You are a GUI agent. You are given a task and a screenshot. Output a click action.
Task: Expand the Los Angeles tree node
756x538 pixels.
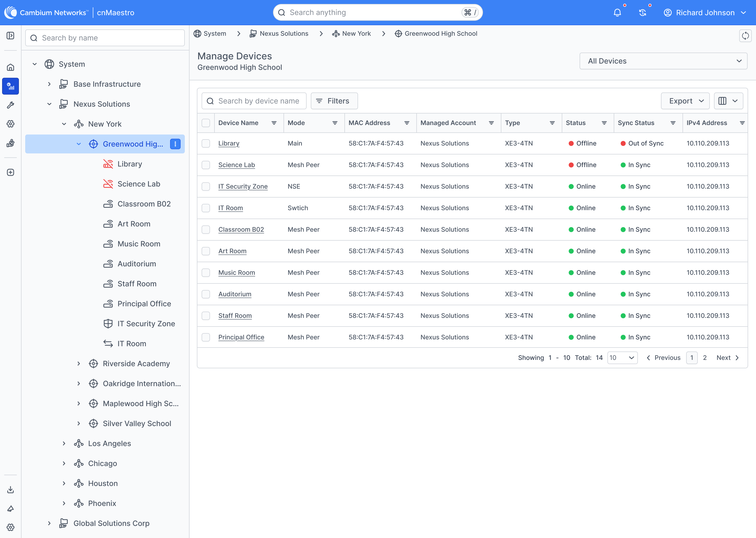click(64, 444)
